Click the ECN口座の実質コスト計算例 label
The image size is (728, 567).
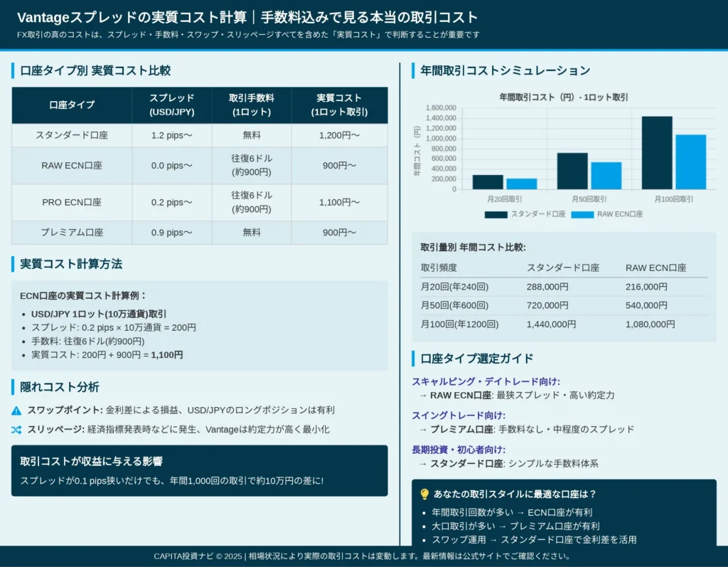click(83, 295)
